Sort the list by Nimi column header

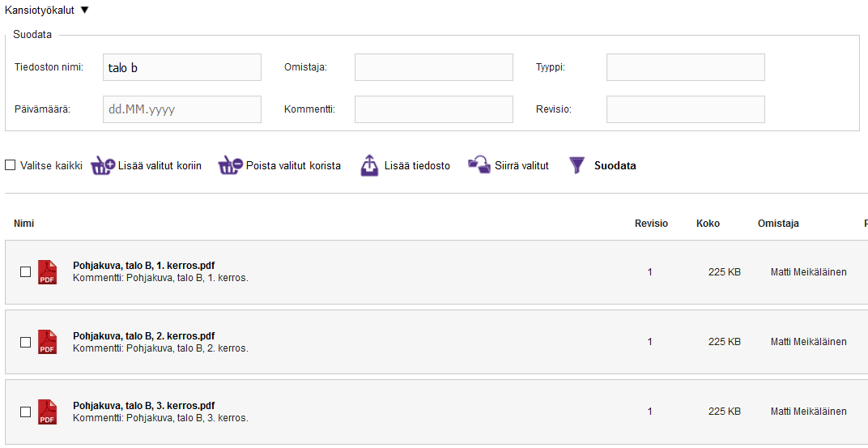pos(23,224)
